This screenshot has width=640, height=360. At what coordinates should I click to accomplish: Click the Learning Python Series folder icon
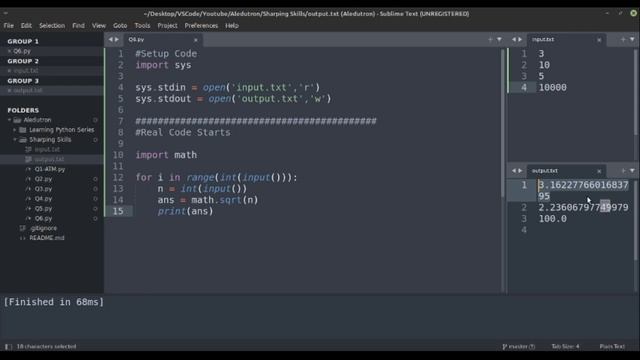pyautogui.click(x=23, y=130)
